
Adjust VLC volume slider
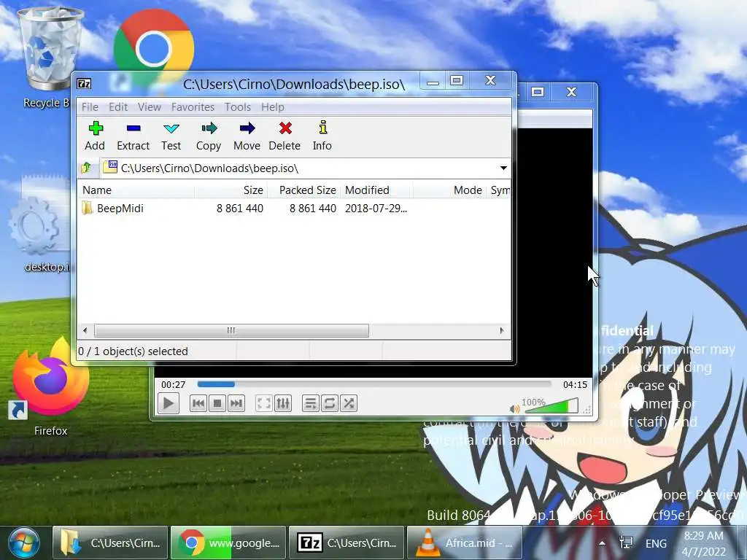click(x=551, y=406)
